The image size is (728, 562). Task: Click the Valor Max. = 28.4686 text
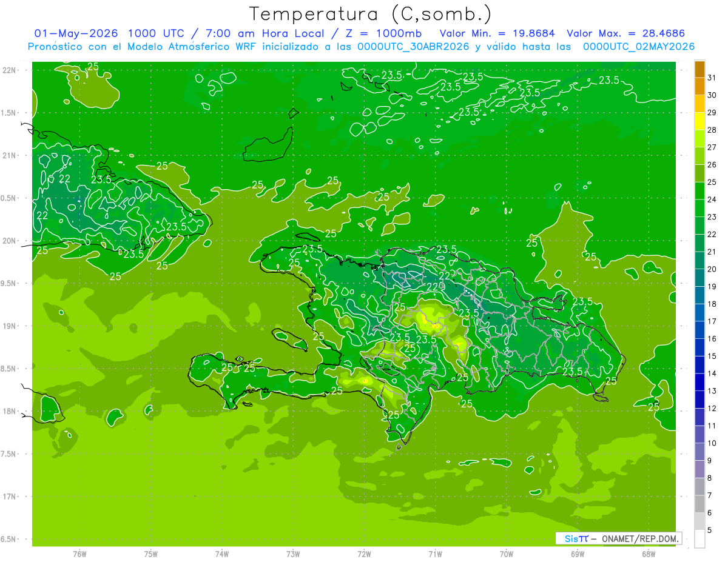point(626,33)
